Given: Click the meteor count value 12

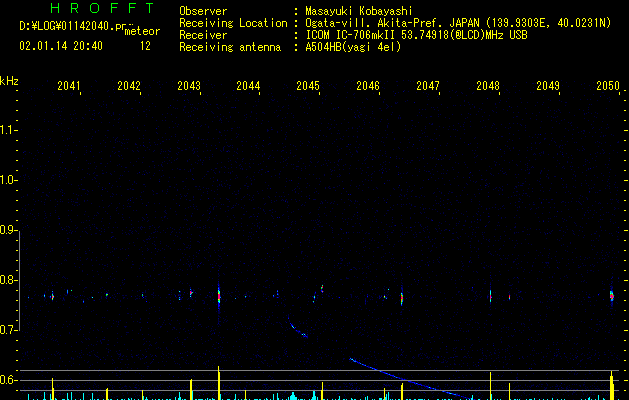Looking at the screenshot, I should [x=145, y=46].
